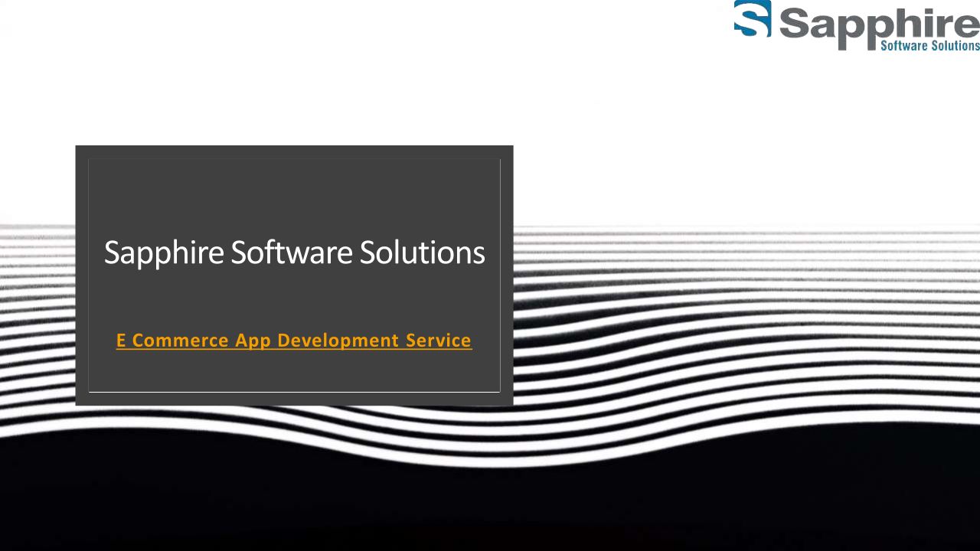Click the word Service in the orange hyperlink

click(438, 341)
